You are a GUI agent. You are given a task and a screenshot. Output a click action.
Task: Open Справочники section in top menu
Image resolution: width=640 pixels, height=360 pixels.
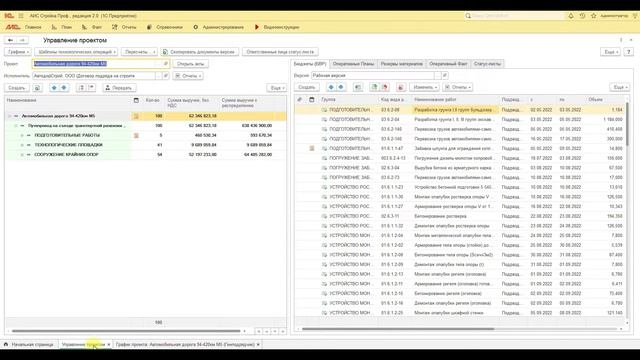click(x=165, y=27)
